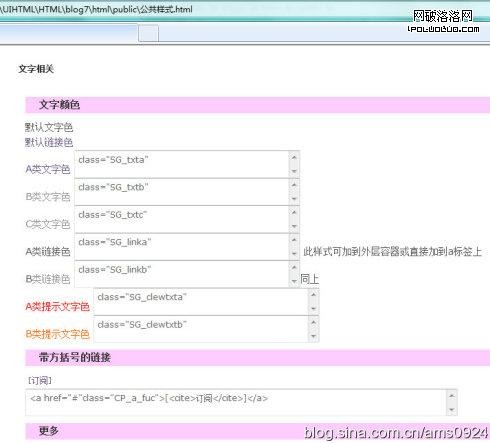Screen dimensions: 490x443
Task: Click scroll-up arrow in CP_a_fuc code textarea
Action: (x=452, y=396)
